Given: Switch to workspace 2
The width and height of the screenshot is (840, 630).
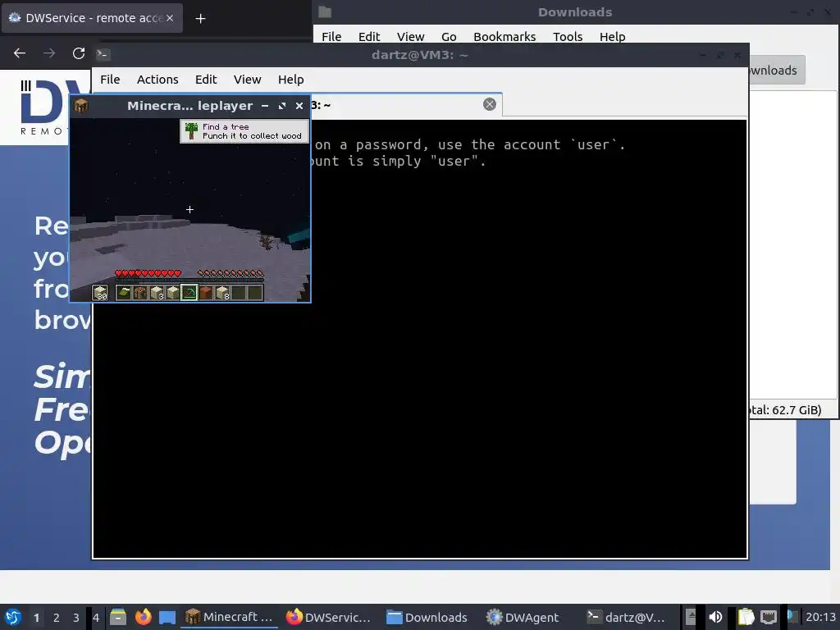Looking at the screenshot, I should tap(57, 618).
